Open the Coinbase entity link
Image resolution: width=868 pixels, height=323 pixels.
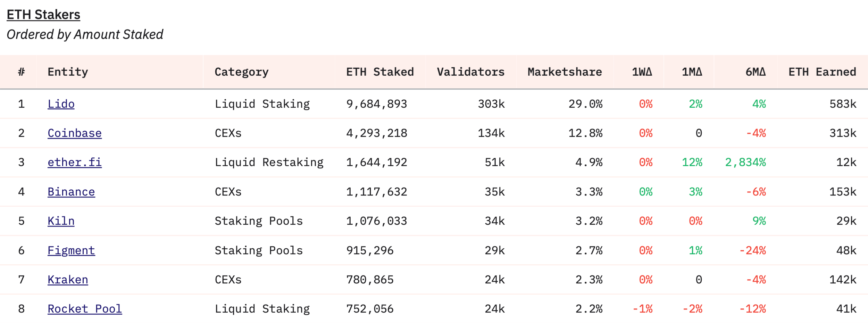click(75, 133)
